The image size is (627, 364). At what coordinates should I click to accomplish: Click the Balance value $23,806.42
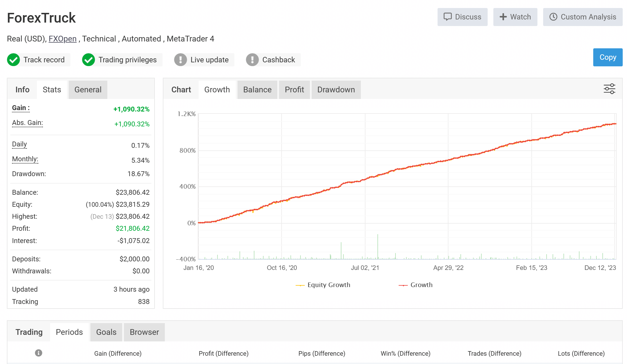tap(132, 192)
